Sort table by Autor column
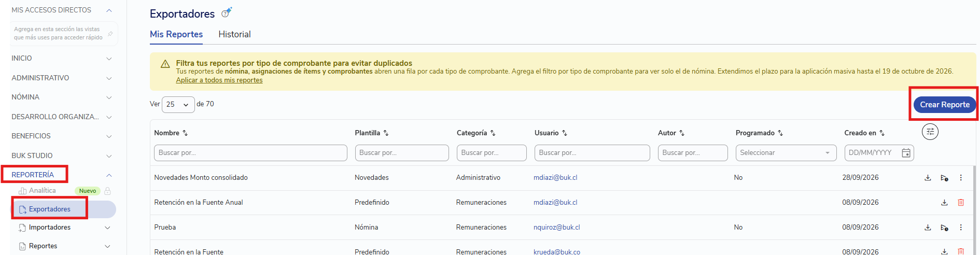 (x=682, y=133)
